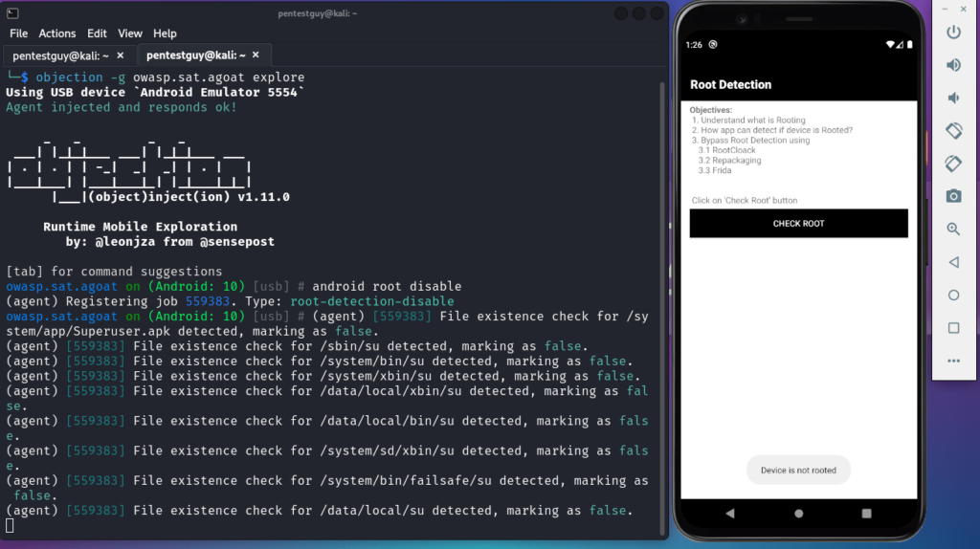Minimize the emulator toolbar window

(x=945, y=9)
